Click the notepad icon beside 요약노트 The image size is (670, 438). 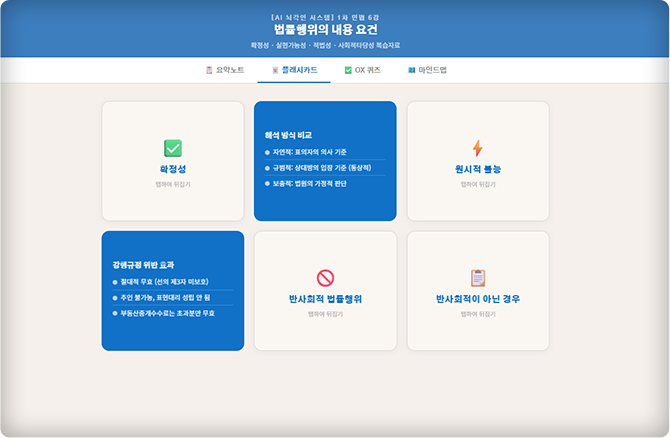click(209, 70)
